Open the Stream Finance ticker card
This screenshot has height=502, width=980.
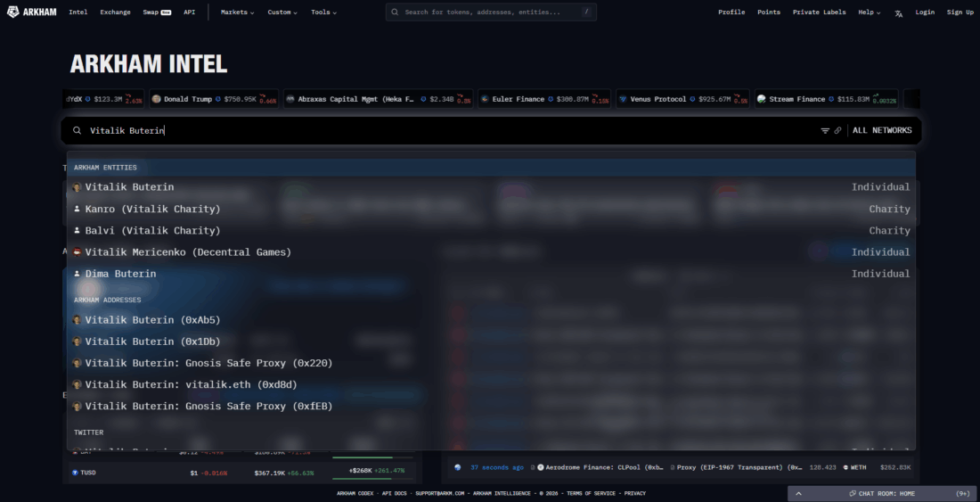pyautogui.click(x=826, y=99)
